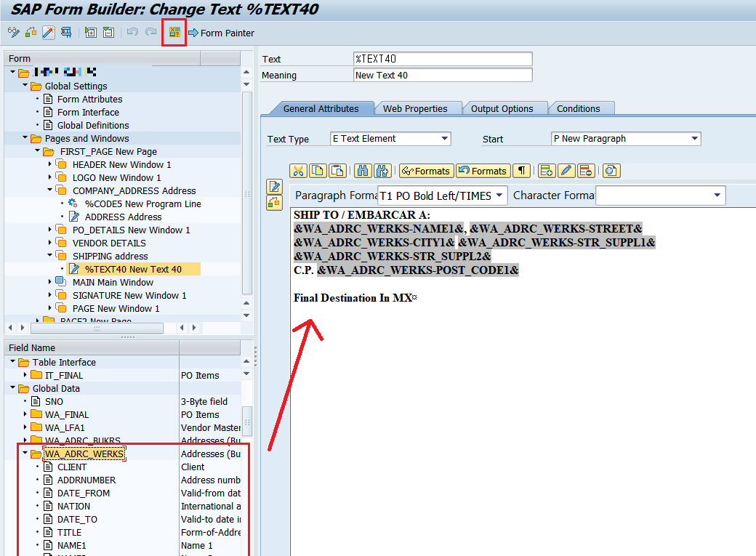
Task: Toggle the Field List on/off icon
Action: pyautogui.click(x=174, y=32)
